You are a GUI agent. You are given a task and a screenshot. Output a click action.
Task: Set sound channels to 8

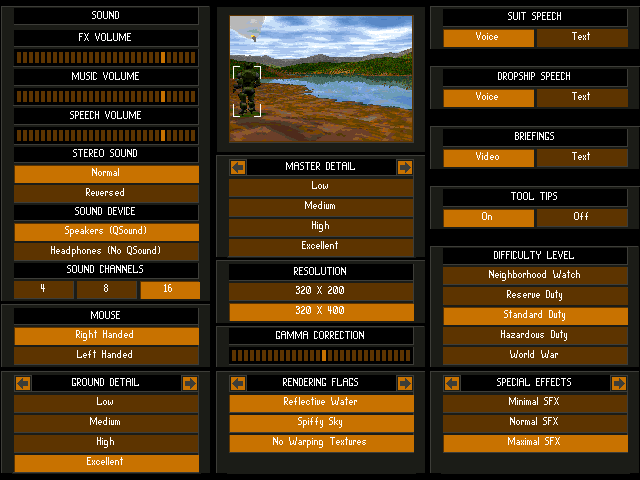[107, 290]
